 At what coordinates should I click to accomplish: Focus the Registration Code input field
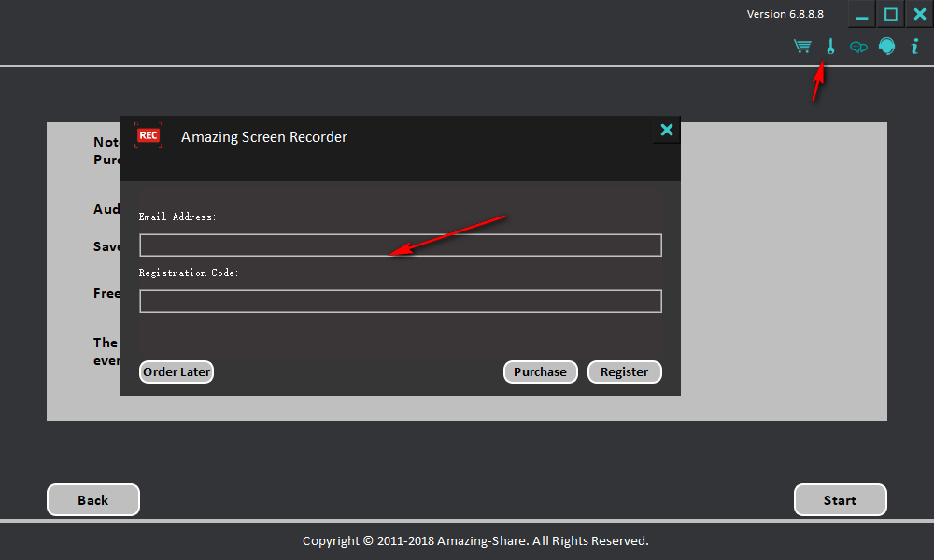(x=401, y=301)
